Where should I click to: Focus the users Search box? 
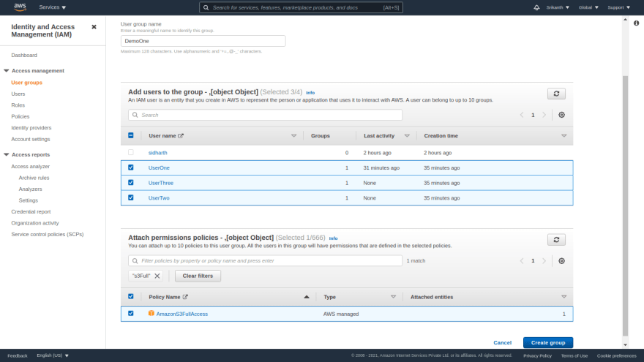[x=265, y=115]
